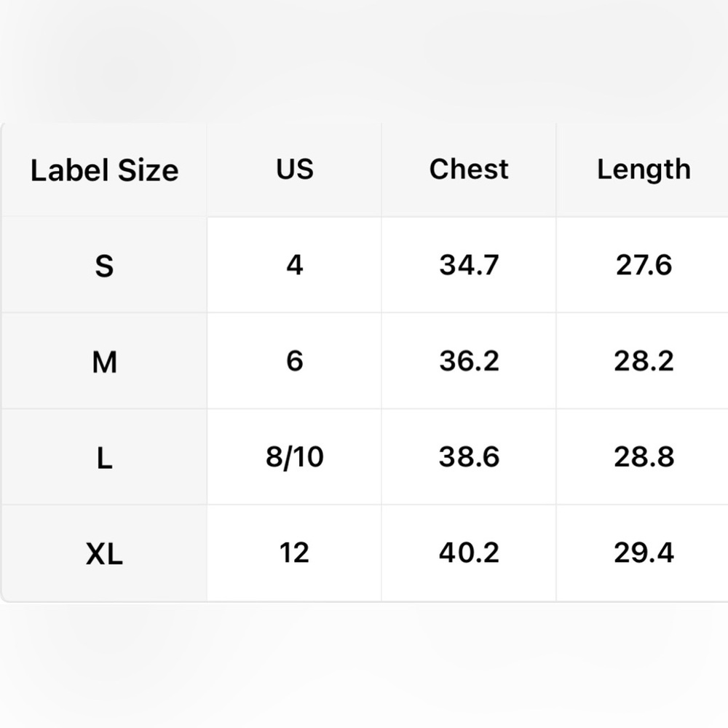
Task: Select chest measurement 40.2
Action: [469, 553]
